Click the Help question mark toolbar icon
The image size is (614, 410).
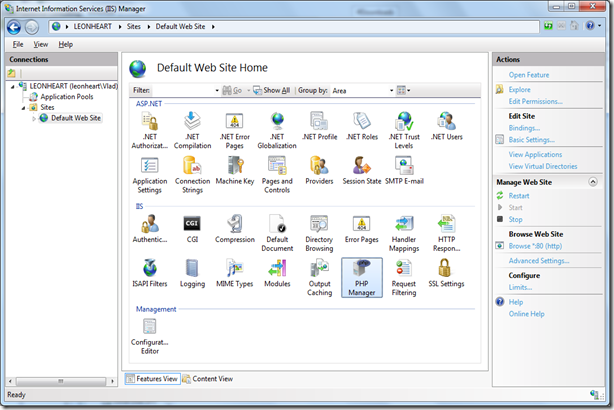pos(590,26)
